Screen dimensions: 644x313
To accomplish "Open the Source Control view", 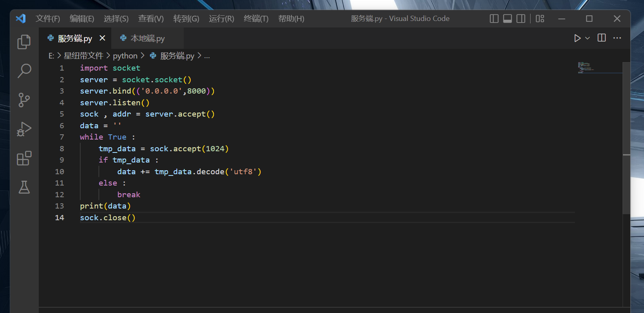I will [x=24, y=100].
